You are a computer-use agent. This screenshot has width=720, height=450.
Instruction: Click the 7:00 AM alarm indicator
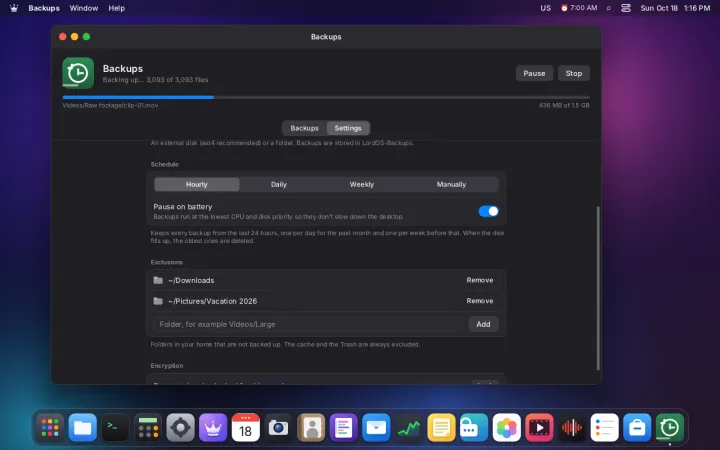[x=579, y=8]
